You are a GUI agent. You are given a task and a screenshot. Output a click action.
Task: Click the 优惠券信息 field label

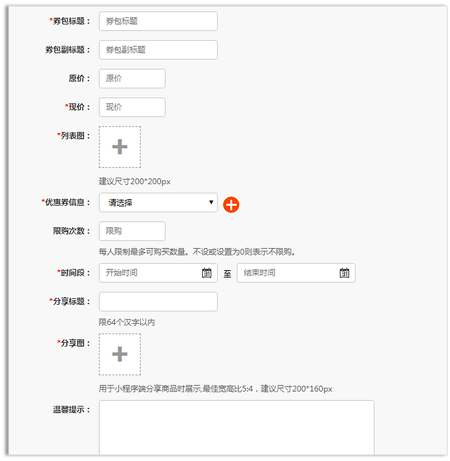click(65, 202)
